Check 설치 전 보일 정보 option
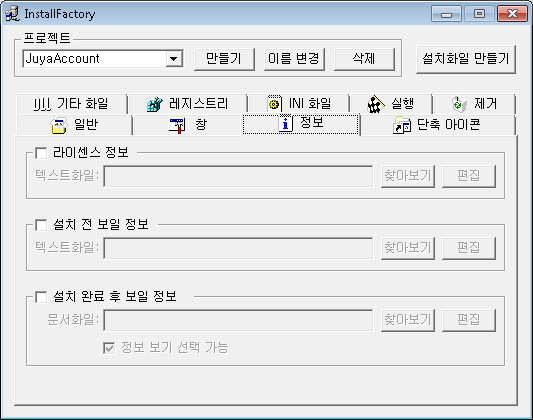Image resolution: width=533 pixels, height=420 pixels. click(41, 225)
